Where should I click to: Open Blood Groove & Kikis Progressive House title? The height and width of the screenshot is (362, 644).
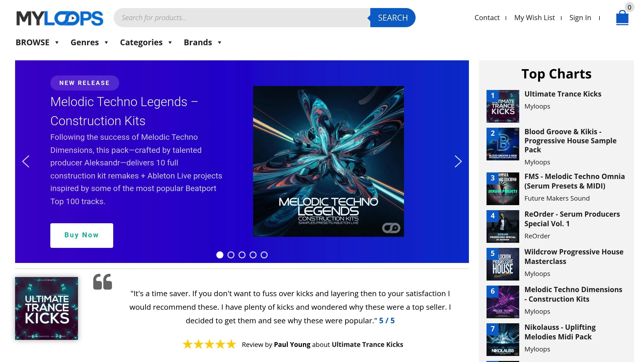click(570, 141)
